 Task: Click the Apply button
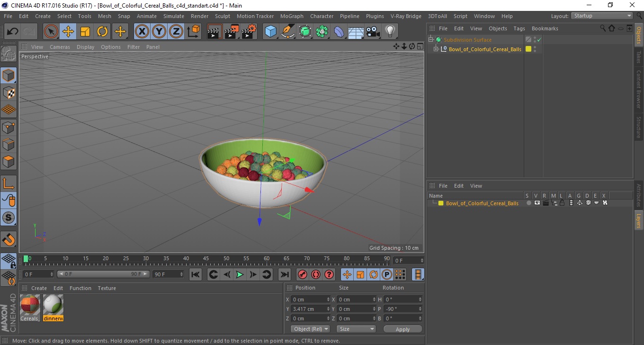tap(402, 329)
